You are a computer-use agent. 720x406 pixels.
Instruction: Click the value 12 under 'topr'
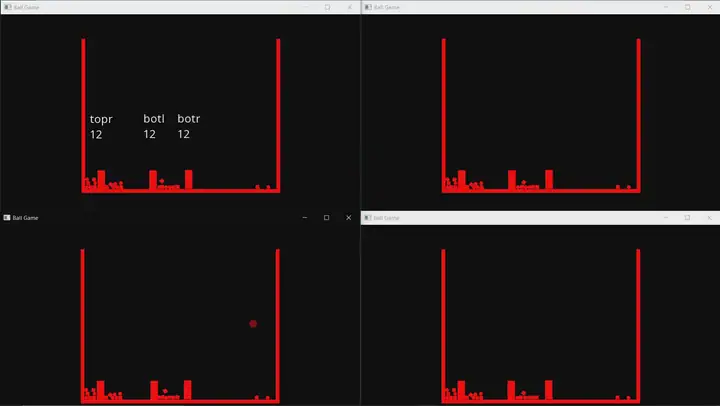click(96, 135)
